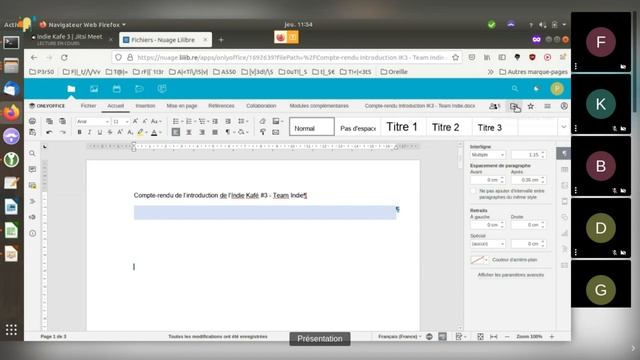
Task: Apply the Titre 1 style
Action: [x=402, y=127]
